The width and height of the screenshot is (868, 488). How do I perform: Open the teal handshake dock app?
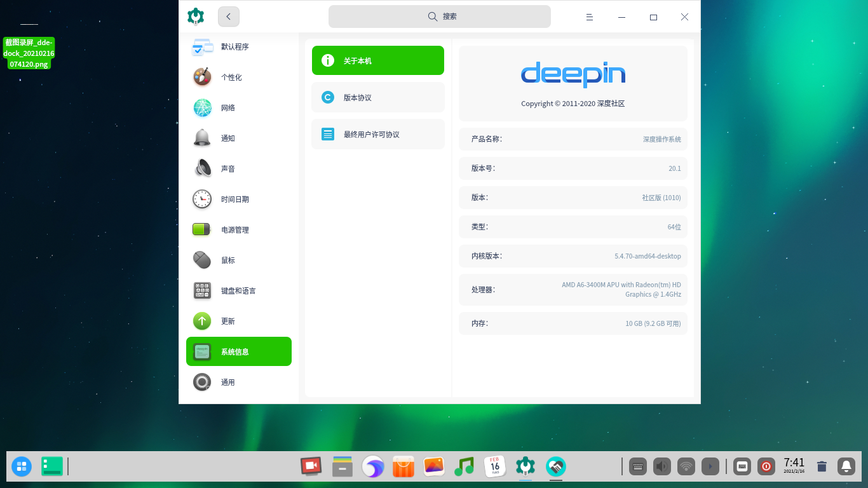(556, 466)
